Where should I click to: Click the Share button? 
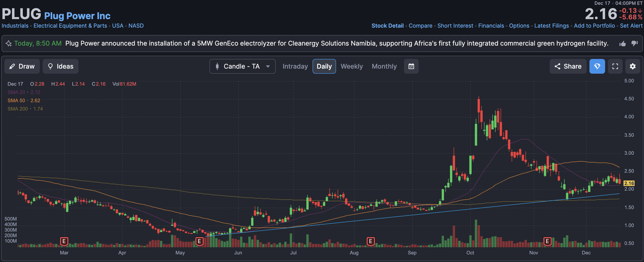[x=568, y=66]
